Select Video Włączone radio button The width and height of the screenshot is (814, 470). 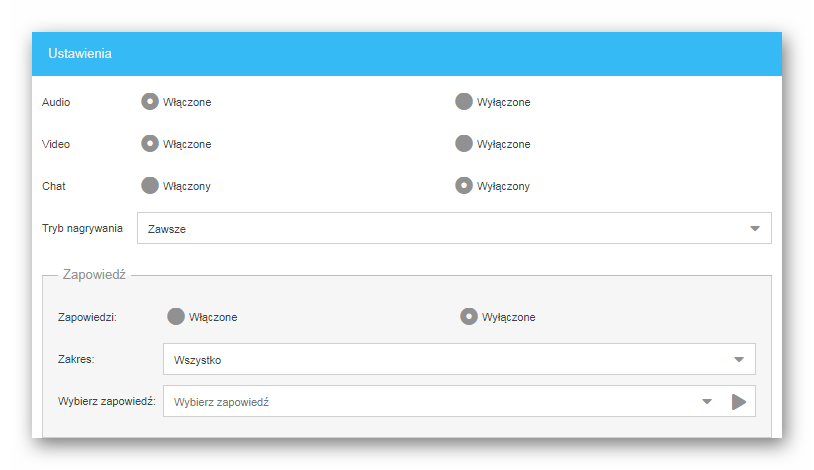(150, 143)
